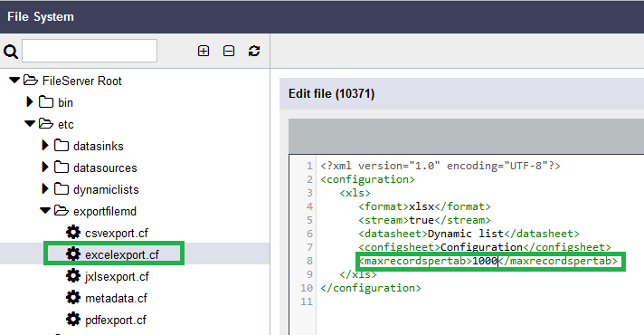Collapse the etc folder arrow
644x335 pixels.
coord(30,124)
